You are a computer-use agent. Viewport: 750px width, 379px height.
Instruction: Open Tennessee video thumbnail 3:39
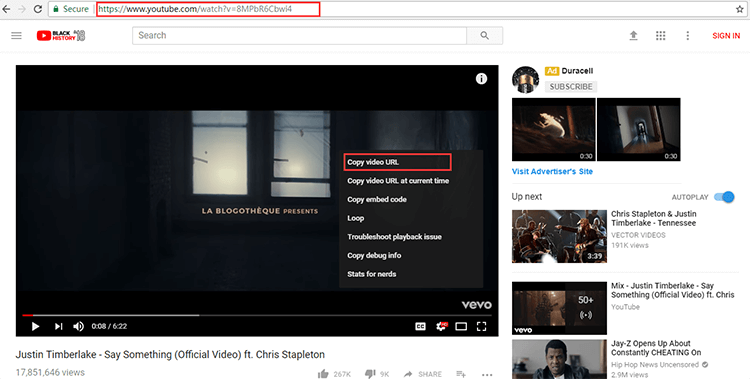tap(559, 236)
